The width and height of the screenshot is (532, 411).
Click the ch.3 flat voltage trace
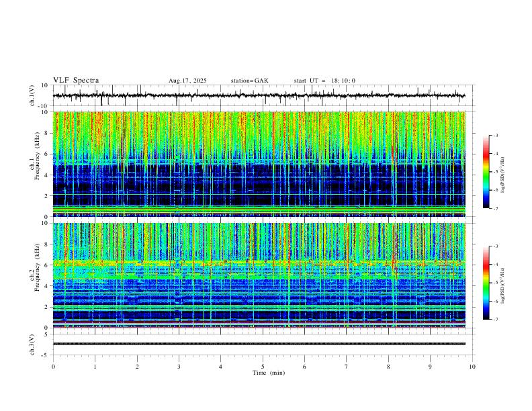tap(259, 344)
